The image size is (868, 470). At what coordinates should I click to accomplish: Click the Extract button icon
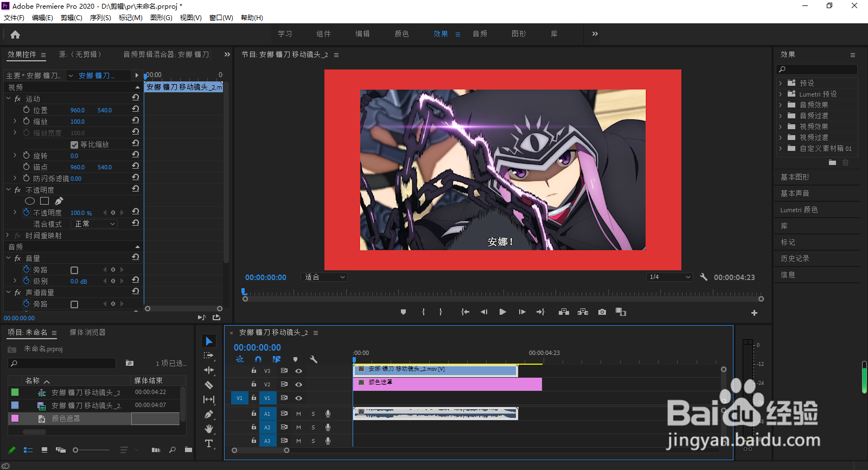click(x=583, y=312)
